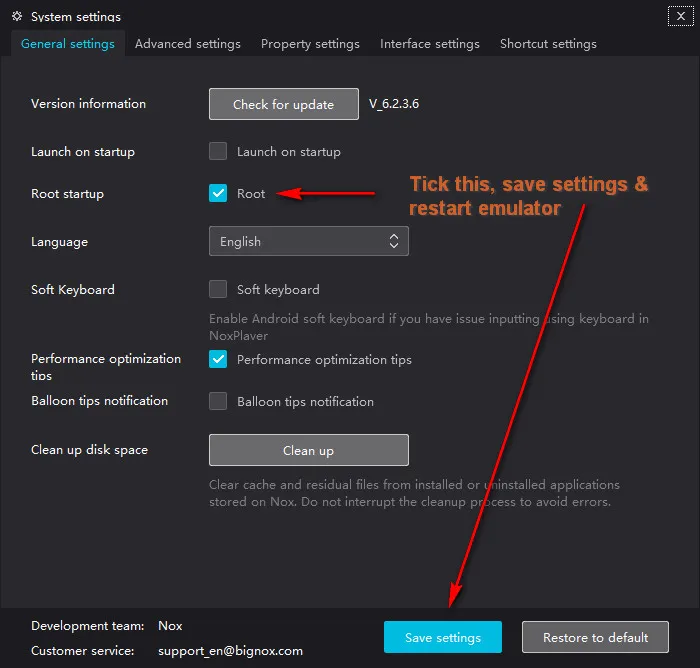Image resolution: width=700 pixels, height=668 pixels.
Task: Enable the Launch on startup checkbox
Action: pos(218,151)
